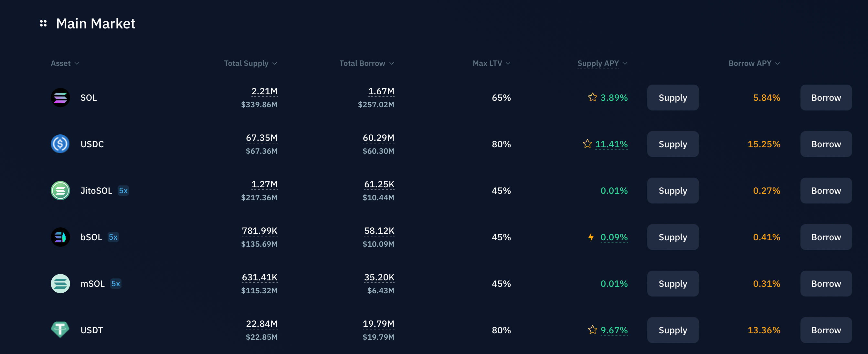
Task: Click JitoSOL total supply 1.27M
Action: [265, 184]
